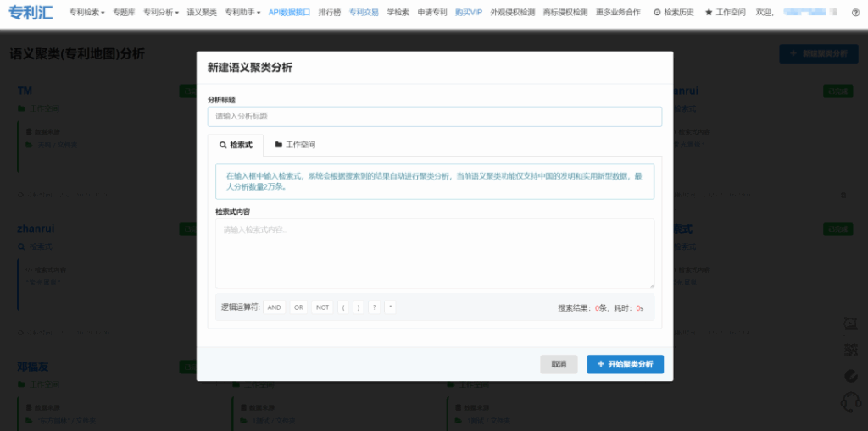Click into the 检索式内容 text area
The width and height of the screenshot is (868, 431).
tap(434, 253)
